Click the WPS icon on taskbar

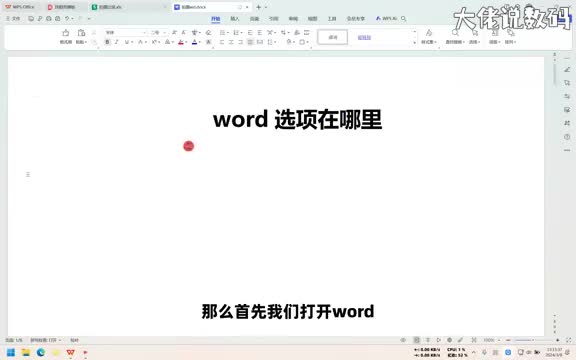coord(71,353)
